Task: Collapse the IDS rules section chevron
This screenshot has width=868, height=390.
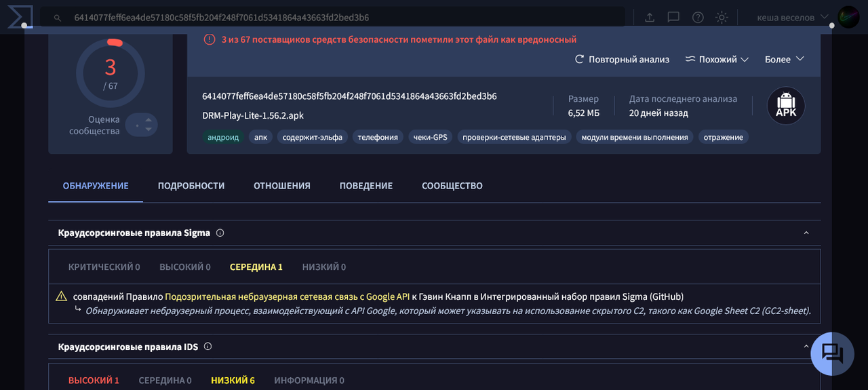Action: pos(806,347)
